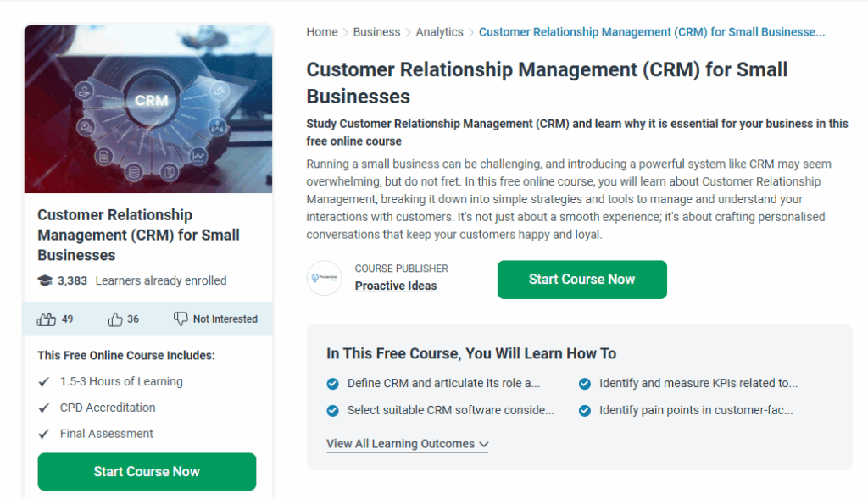Click the check beside Select suitable CRM software
Viewport: 868px width, 499px height.
click(x=332, y=410)
